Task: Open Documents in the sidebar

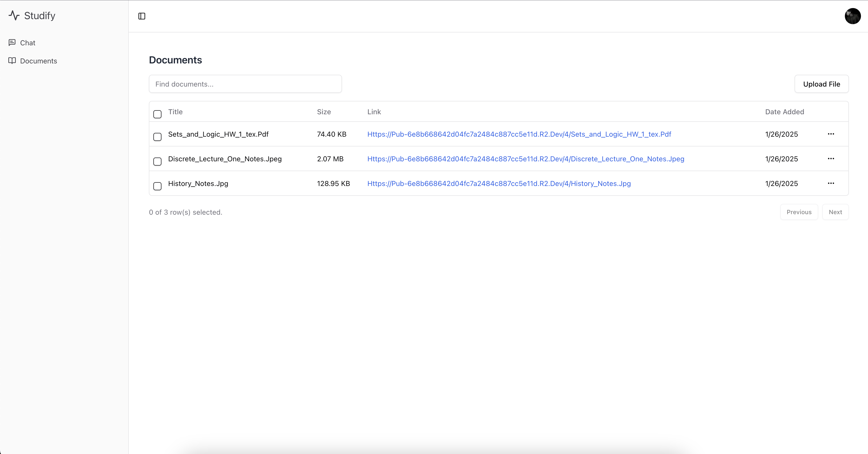Action: pos(38,61)
